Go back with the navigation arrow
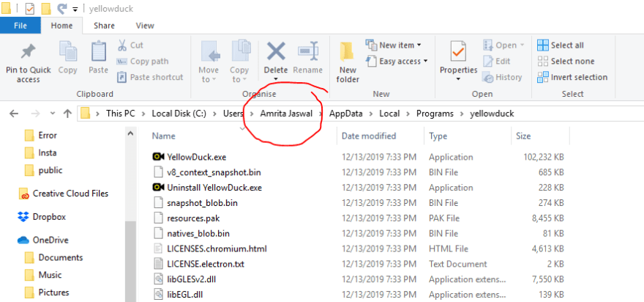Viewport: 644px width, 302px height. click(14, 114)
